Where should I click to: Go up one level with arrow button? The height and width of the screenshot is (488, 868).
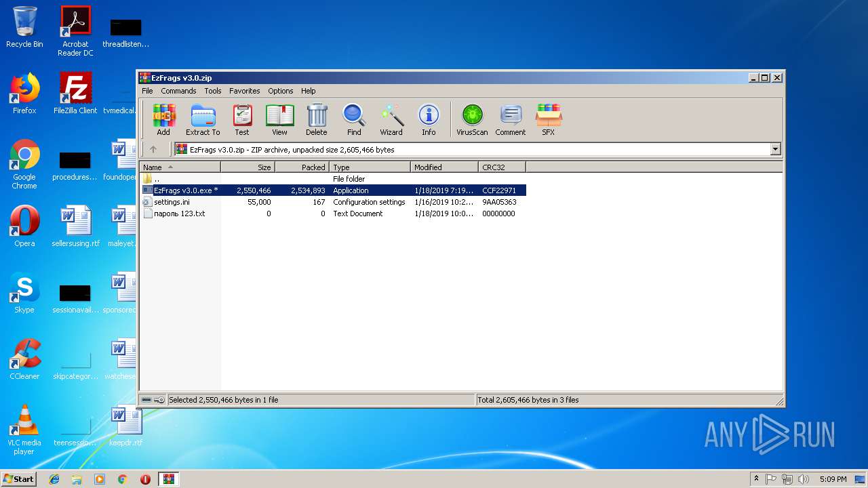(x=153, y=149)
